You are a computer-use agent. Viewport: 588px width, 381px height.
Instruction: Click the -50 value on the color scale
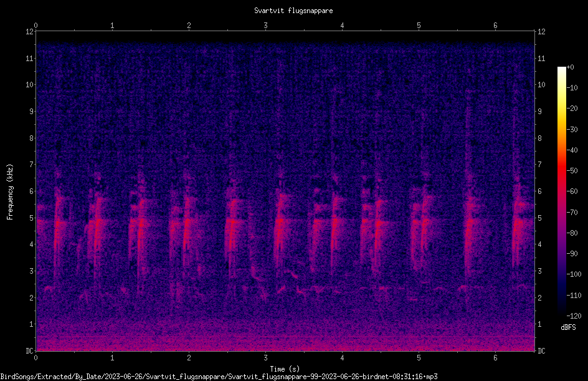coord(572,171)
